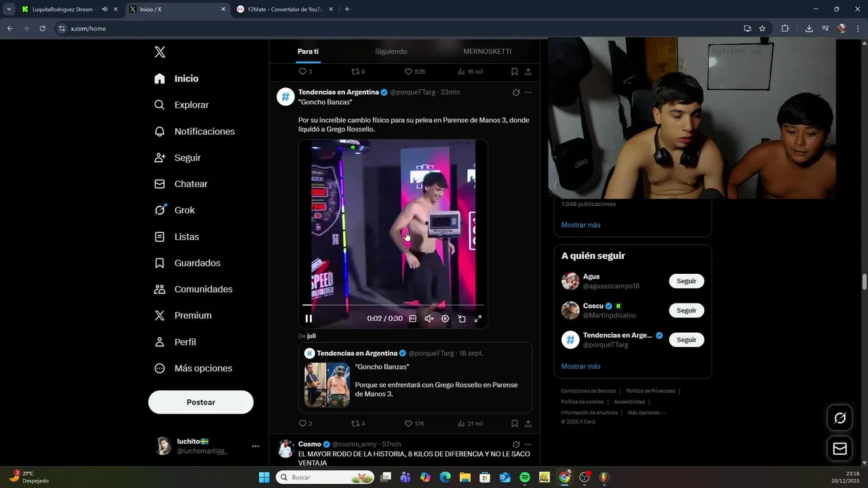Repost the post with 4 reposts

tap(358, 424)
